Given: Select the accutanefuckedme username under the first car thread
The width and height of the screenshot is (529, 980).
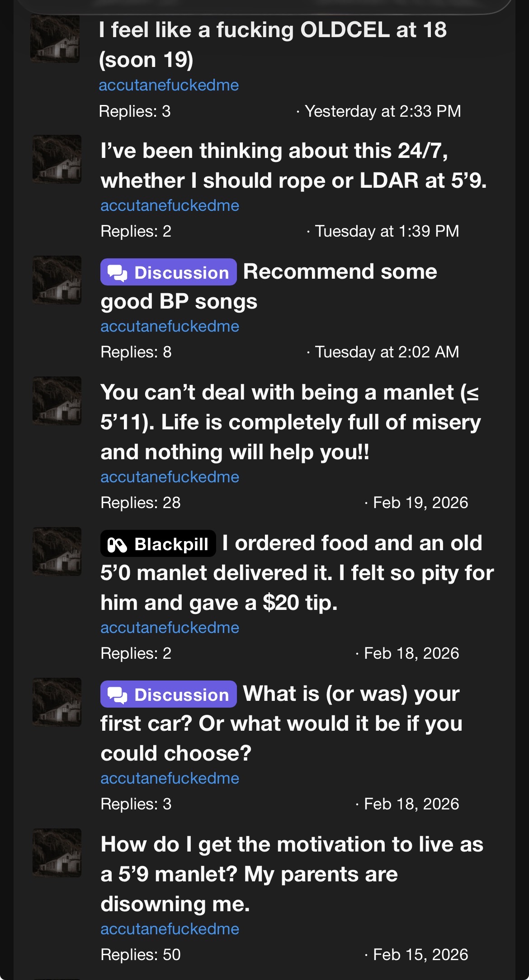Looking at the screenshot, I should click(170, 778).
